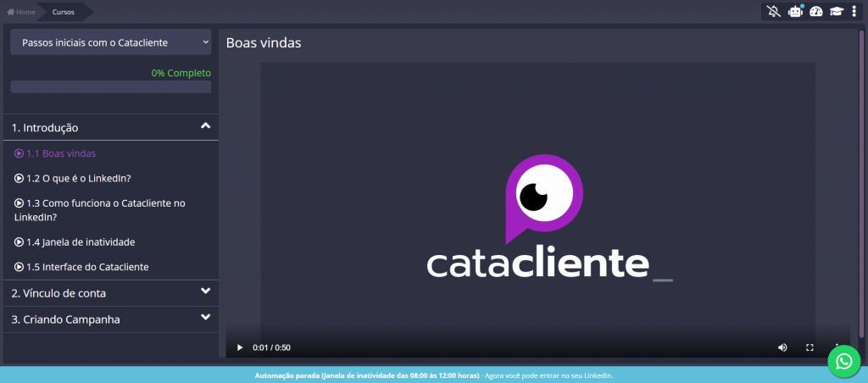Open the dashboard gauge icon
868x383 pixels.
point(816,12)
